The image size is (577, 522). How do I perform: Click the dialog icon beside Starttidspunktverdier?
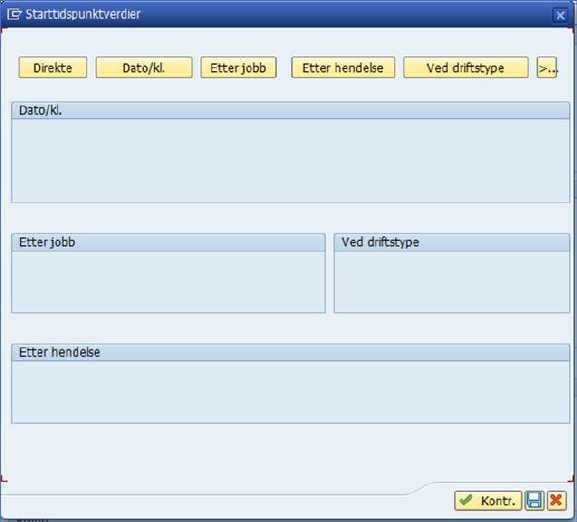tap(14, 14)
